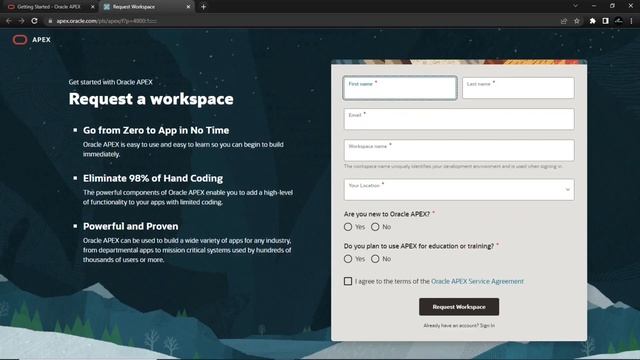Open the tab search chevron
The height and width of the screenshot is (360, 640).
576,6
